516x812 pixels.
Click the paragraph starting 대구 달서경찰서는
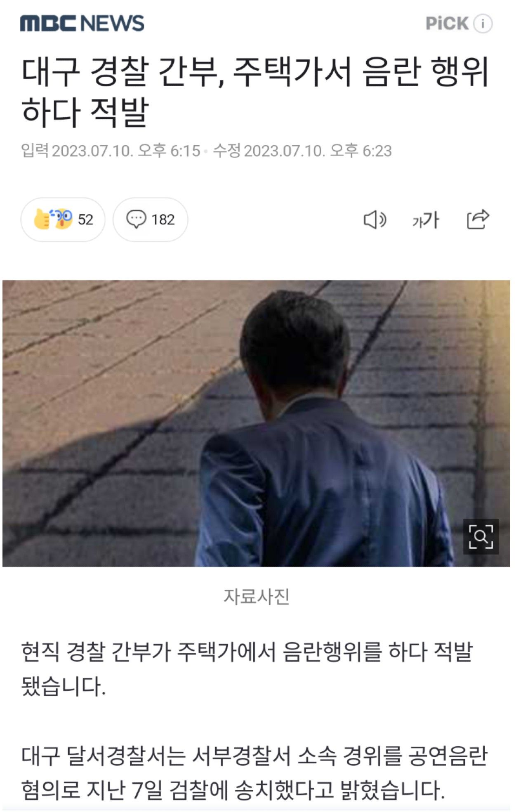[x=254, y=773]
